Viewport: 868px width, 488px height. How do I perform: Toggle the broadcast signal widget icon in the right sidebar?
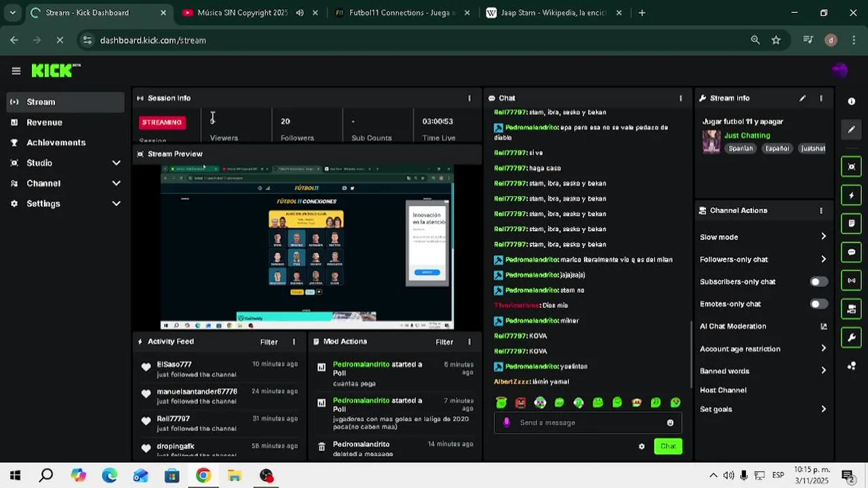tap(852, 281)
